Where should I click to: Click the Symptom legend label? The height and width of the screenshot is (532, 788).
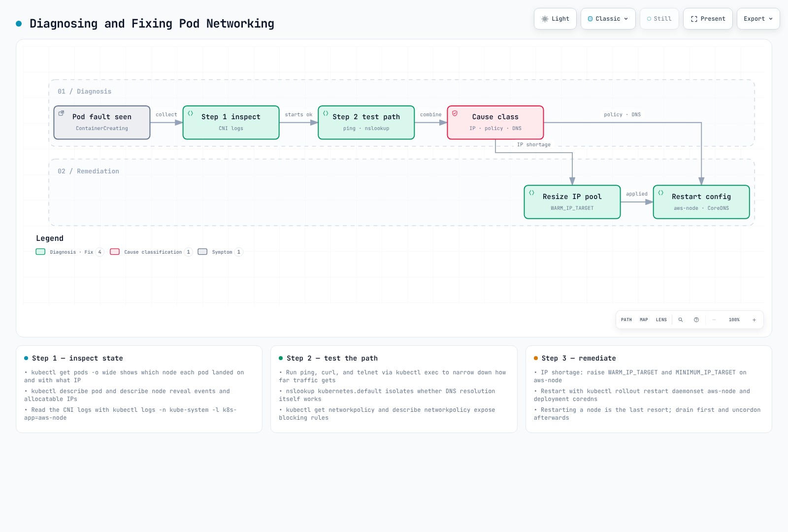tap(222, 252)
